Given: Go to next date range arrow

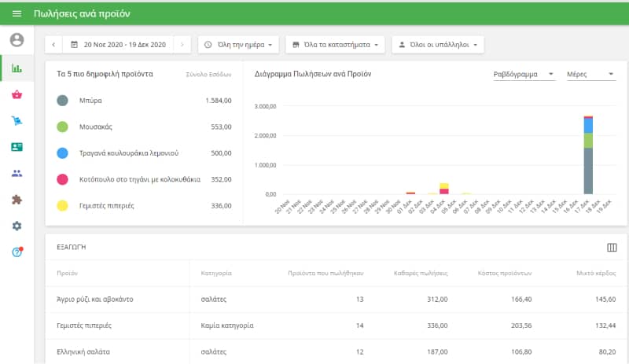Looking at the screenshot, I should tap(182, 45).
